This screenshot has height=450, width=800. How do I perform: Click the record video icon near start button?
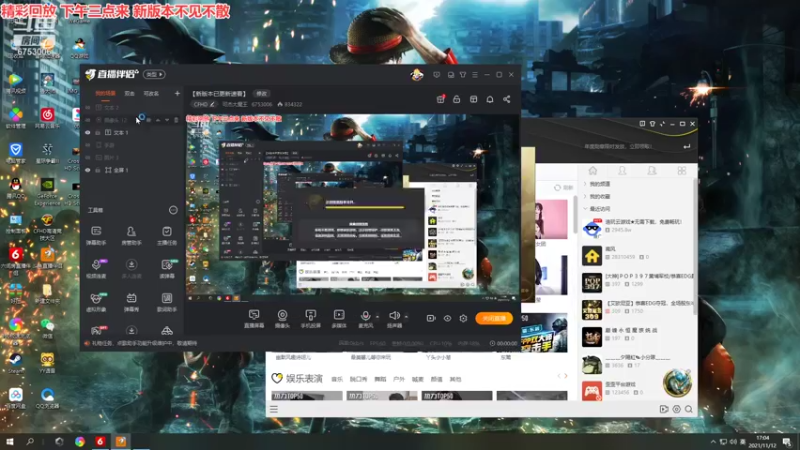click(x=431, y=318)
